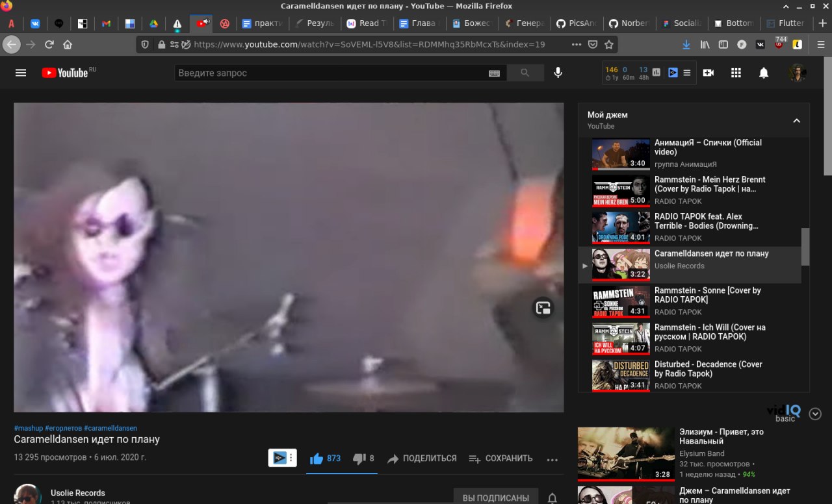The height and width of the screenshot is (504, 832).
Task: Click the playlist panel scrollbar thumb
Action: click(x=805, y=247)
